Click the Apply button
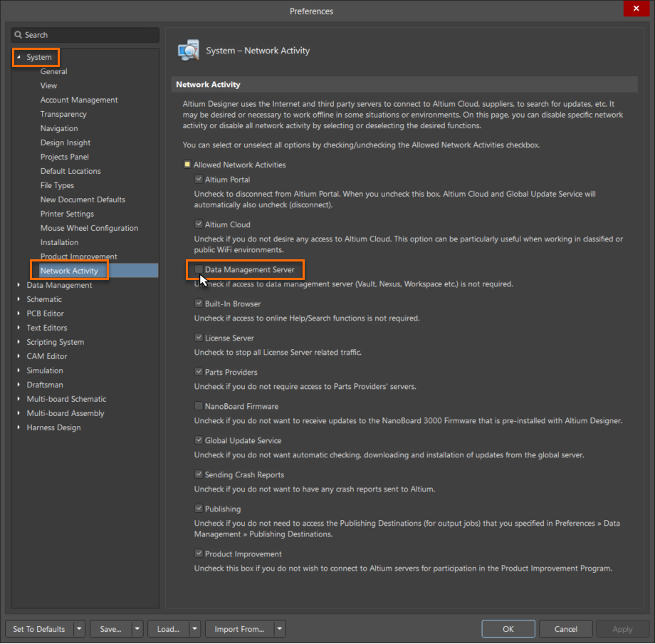 [622, 628]
